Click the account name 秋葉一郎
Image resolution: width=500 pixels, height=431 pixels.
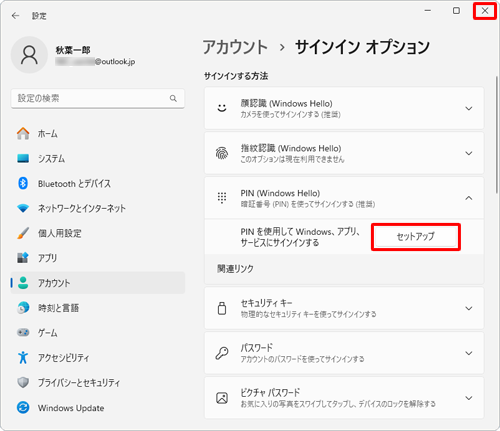[x=73, y=50]
